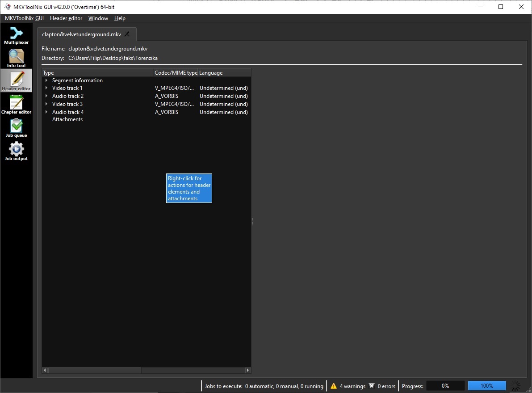The image size is (532, 393).
Task: Close the clapton&velvetunderground.mkv tab
Action: click(127, 34)
